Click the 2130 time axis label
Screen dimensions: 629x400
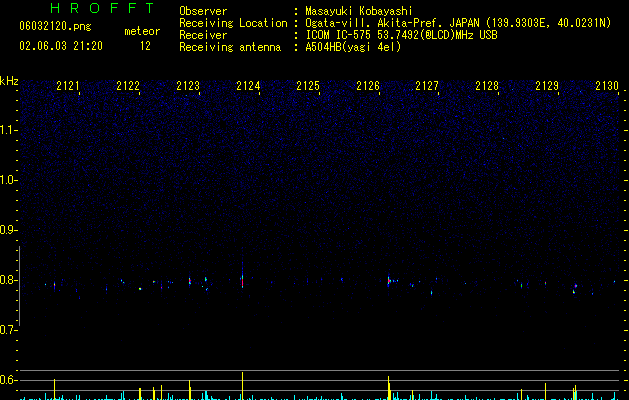pos(607,86)
